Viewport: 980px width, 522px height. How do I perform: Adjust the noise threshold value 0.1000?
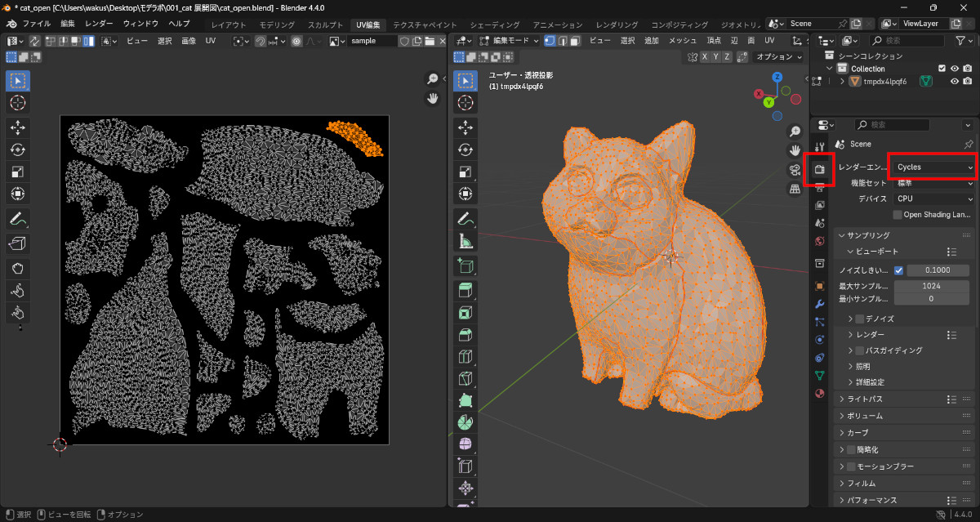click(938, 270)
